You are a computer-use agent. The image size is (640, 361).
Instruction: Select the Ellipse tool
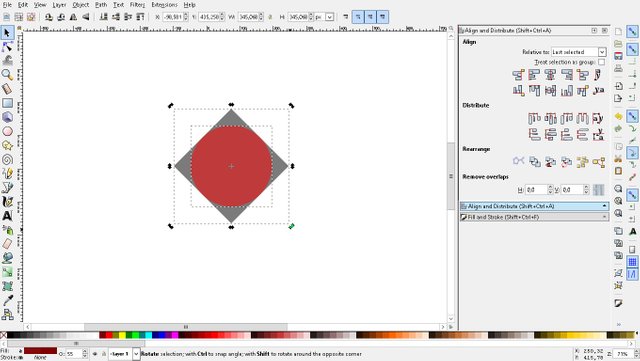[7, 131]
